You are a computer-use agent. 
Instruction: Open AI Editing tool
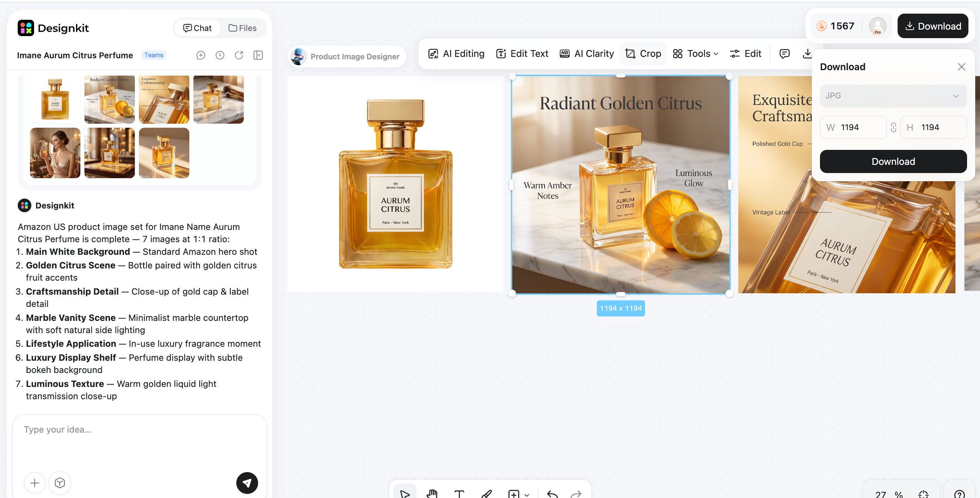pyautogui.click(x=456, y=53)
